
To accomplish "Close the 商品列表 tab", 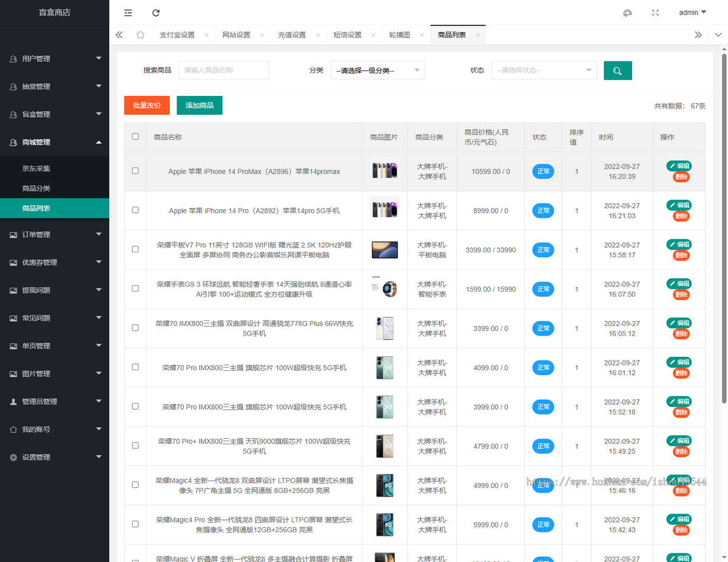I will pyautogui.click(x=478, y=35).
